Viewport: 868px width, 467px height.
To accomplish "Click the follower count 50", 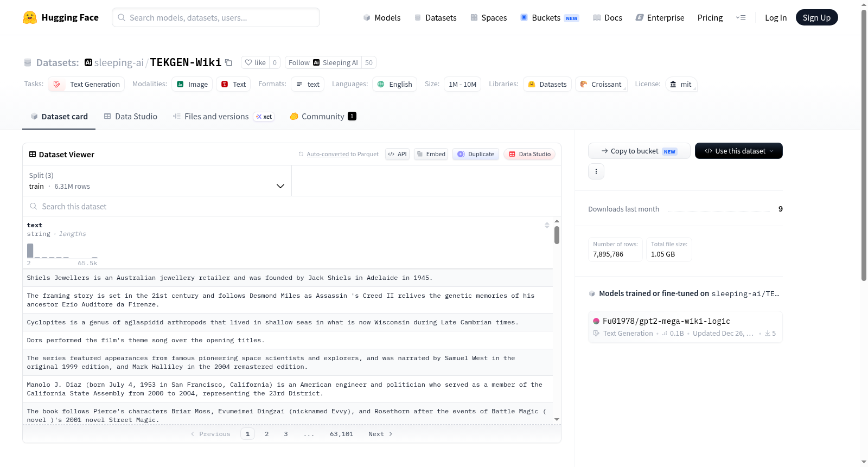I will click(369, 62).
